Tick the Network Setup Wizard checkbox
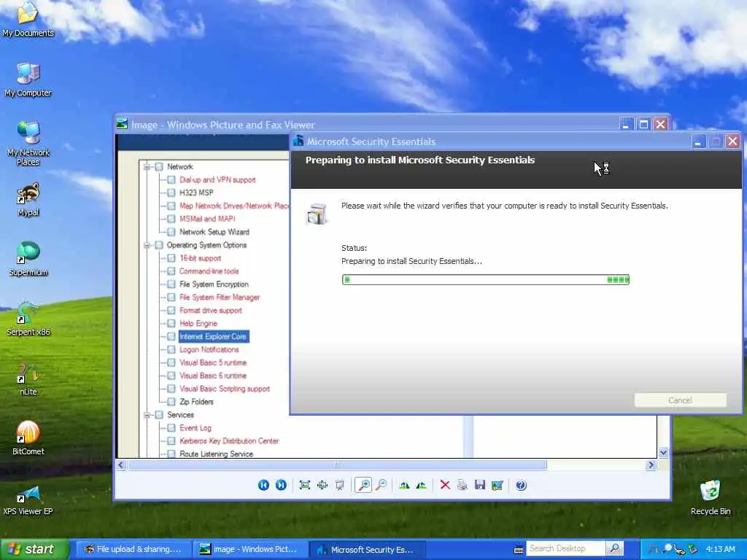The height and width of the screenshot is (560, 747). pyautogui.click(x=171, y=232)
